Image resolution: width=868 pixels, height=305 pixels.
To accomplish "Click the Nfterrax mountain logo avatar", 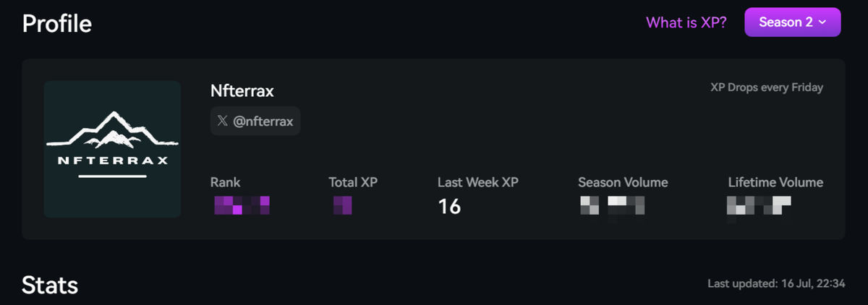I will pos(112,149).
